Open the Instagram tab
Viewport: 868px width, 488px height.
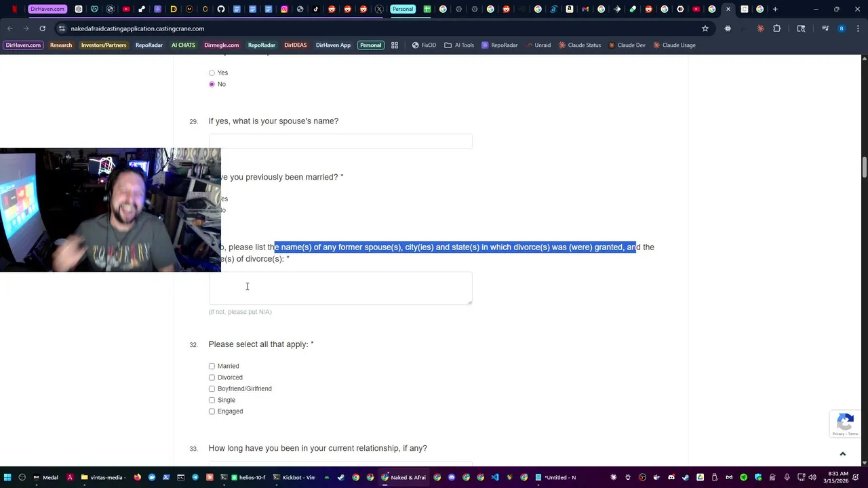coord(284,9)
